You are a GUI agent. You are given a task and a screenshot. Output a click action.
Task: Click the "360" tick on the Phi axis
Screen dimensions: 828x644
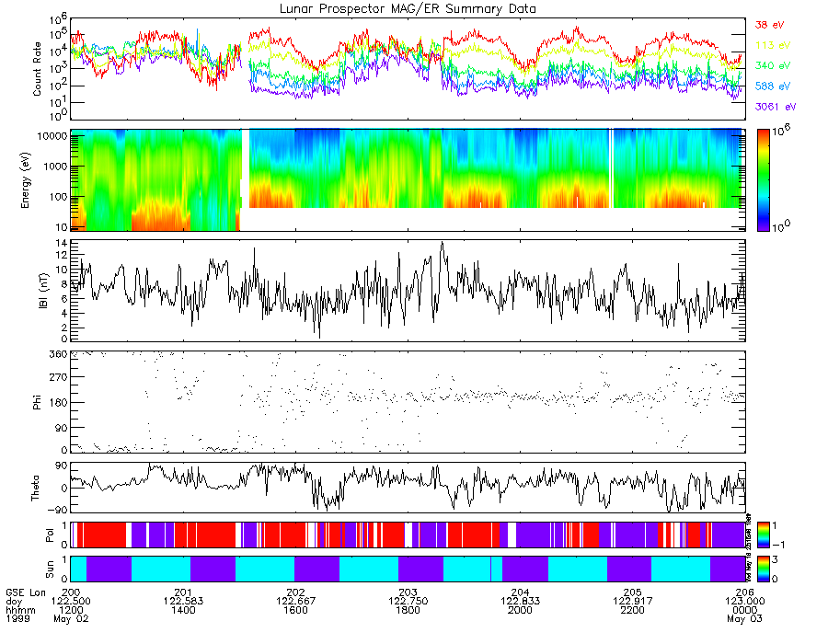click(59, 354)
